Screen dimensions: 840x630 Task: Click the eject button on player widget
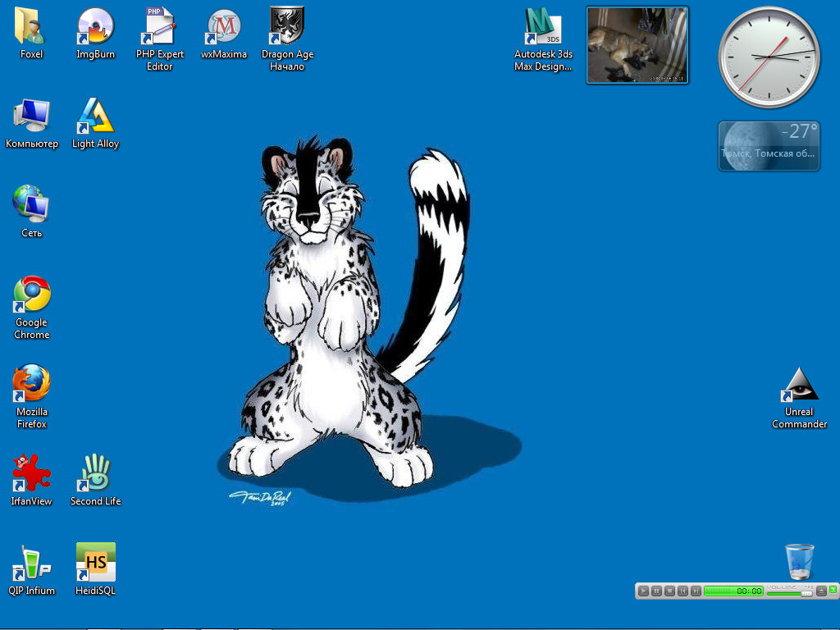pyautogui.click(x=820, y=591)
